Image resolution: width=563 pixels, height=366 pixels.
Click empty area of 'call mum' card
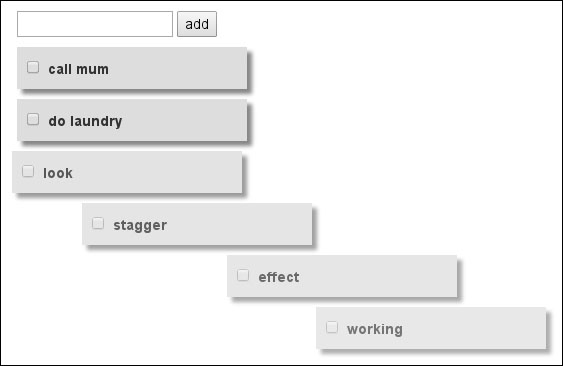pos(180,68)
